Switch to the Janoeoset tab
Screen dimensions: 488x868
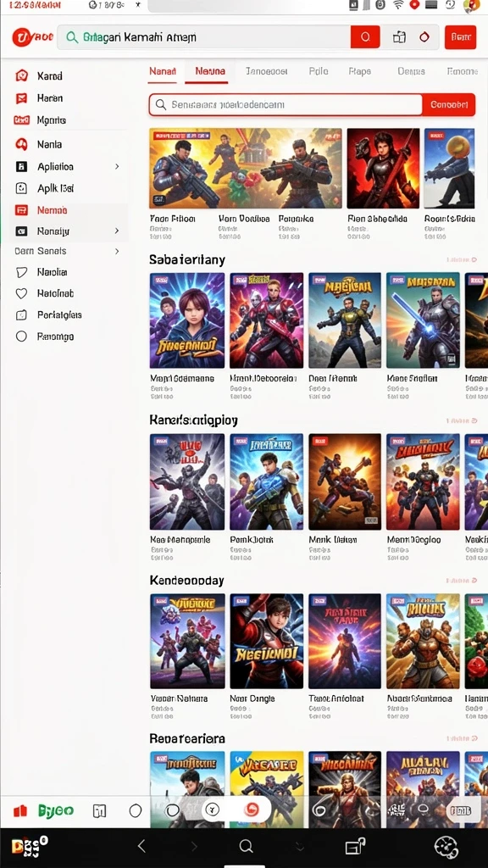coord(267,71)
